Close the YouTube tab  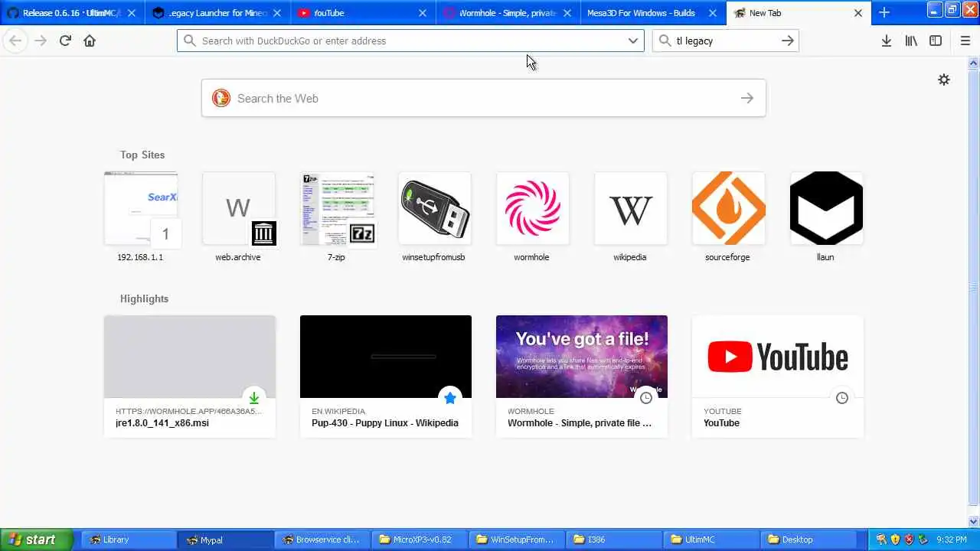tap(423, 13)
